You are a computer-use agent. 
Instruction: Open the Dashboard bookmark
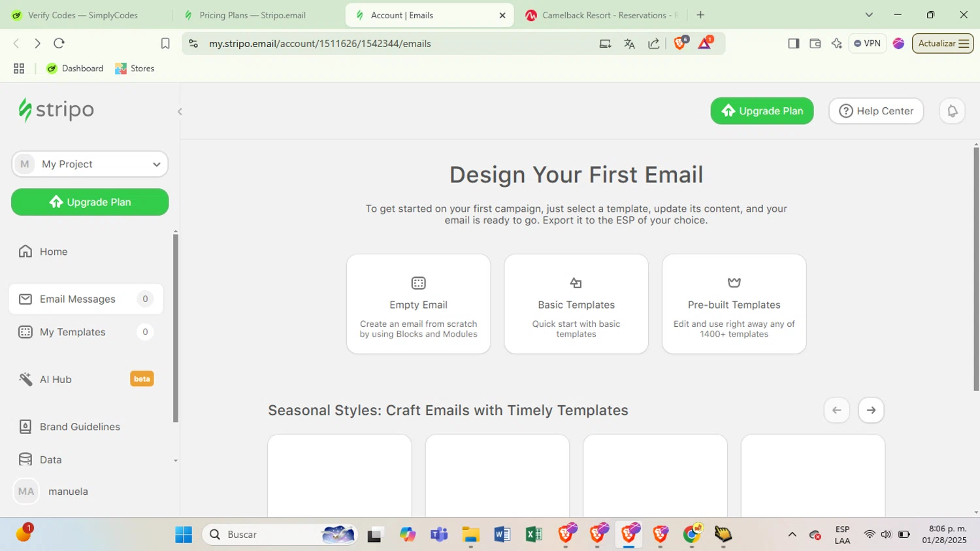(75, 69)
